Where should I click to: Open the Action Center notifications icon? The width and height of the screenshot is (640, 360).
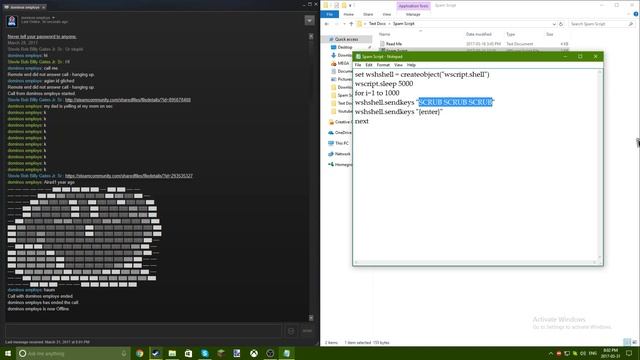pos(629,353)
